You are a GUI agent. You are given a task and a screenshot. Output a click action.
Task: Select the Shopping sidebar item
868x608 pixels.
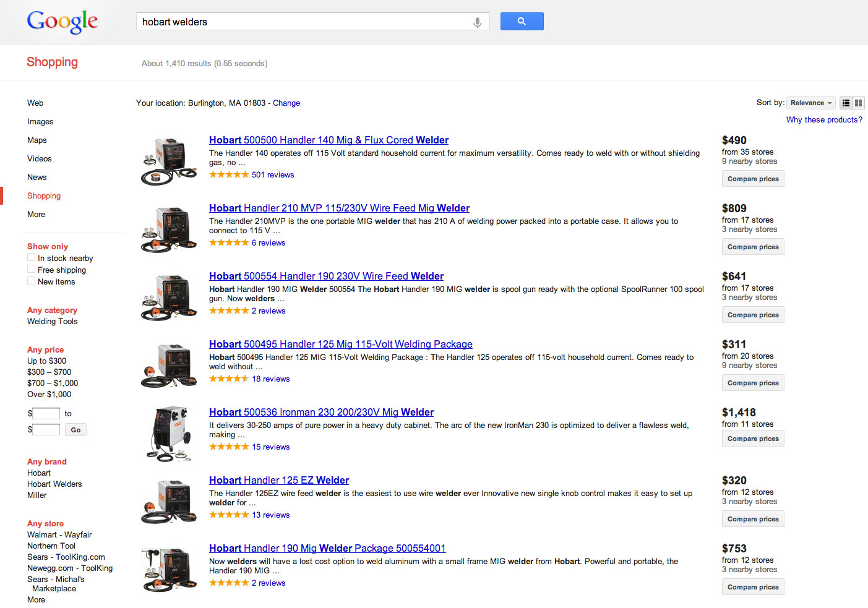click(44, 196)
